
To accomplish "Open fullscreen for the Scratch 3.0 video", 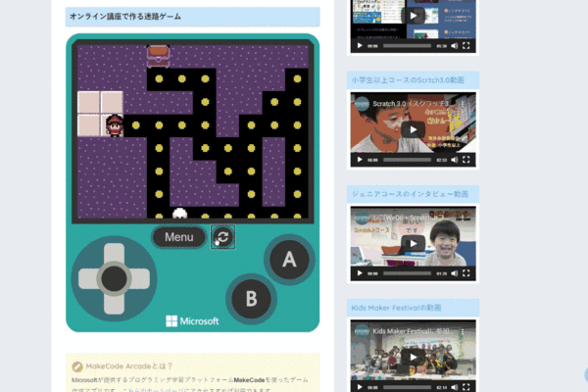I will pos(466,160).
